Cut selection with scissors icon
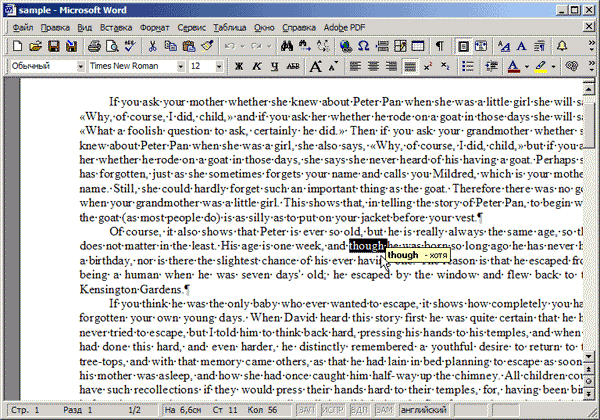Viewport: 600px width, 420px height. pos(152,47)
